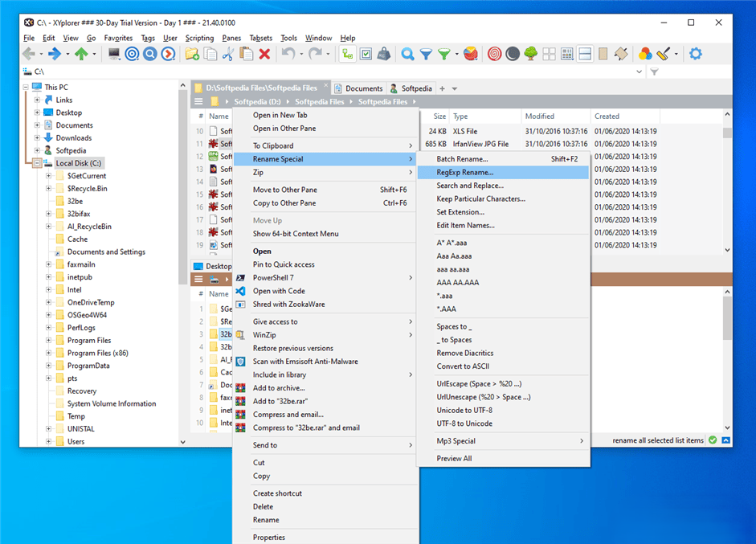This screenshot has height=544, width=756.
Task: Select the Recovery folder in the tree
Action: click(82, 391)
